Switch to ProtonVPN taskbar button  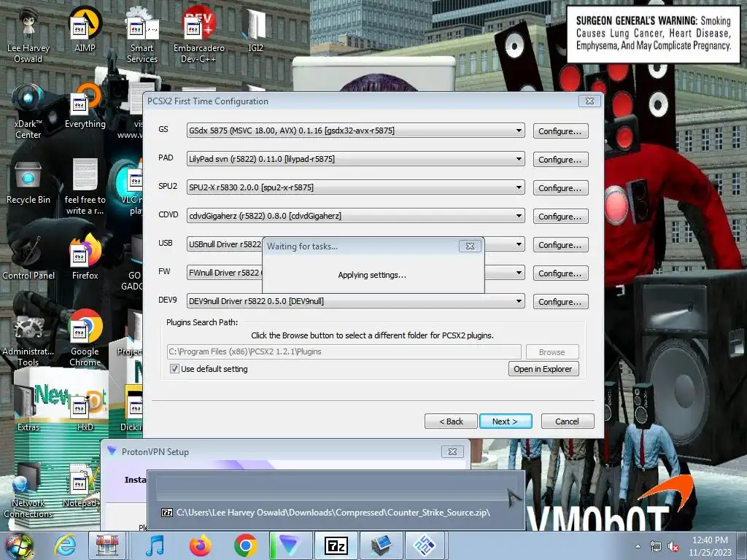(x=290, y=545)
